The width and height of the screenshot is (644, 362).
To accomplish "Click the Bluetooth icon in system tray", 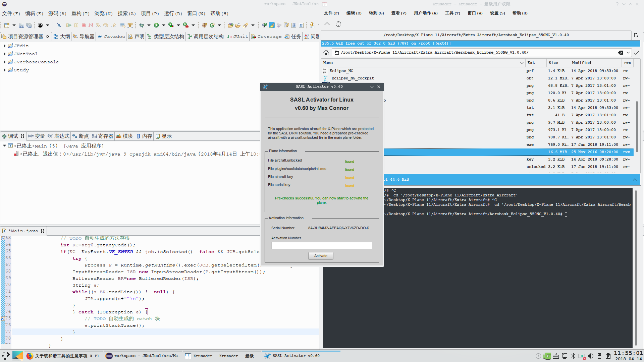I will [573, 356].
